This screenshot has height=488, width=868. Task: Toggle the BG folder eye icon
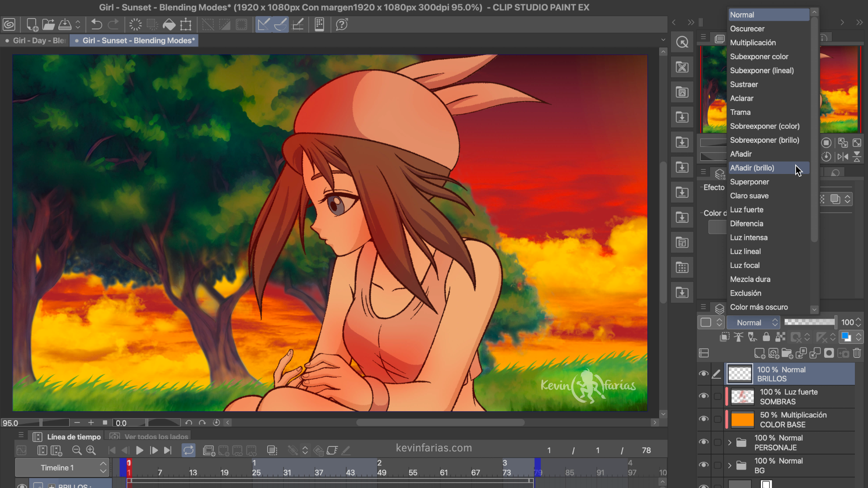click(703, 465)
